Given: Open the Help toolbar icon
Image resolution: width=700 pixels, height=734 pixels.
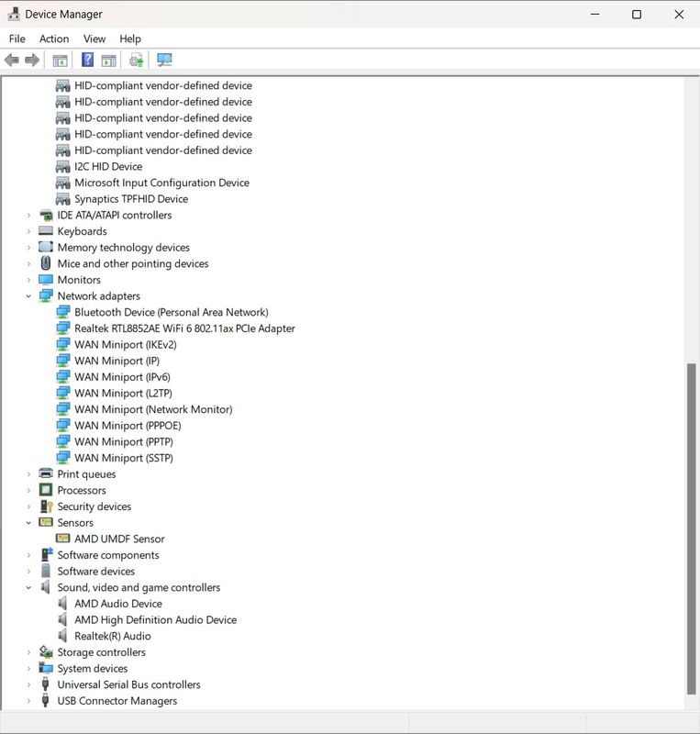Looking at the screenshot, I should coord(87,60).
